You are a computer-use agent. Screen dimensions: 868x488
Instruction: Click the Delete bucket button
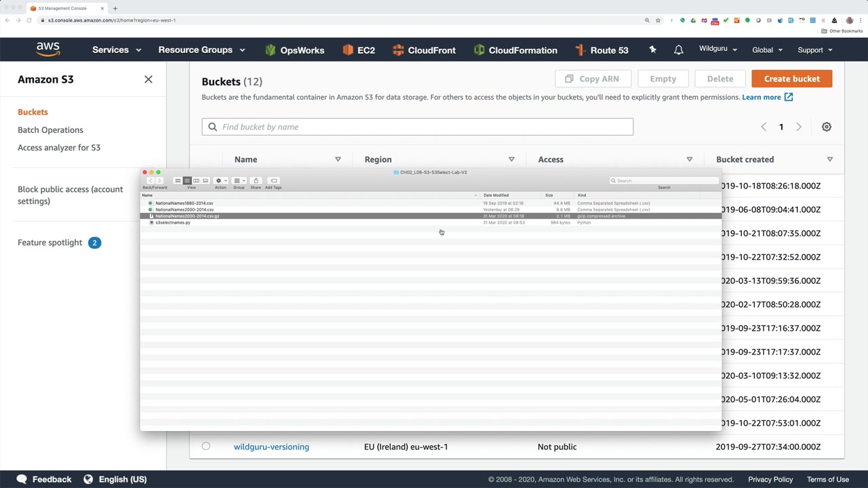pos(720,79)
